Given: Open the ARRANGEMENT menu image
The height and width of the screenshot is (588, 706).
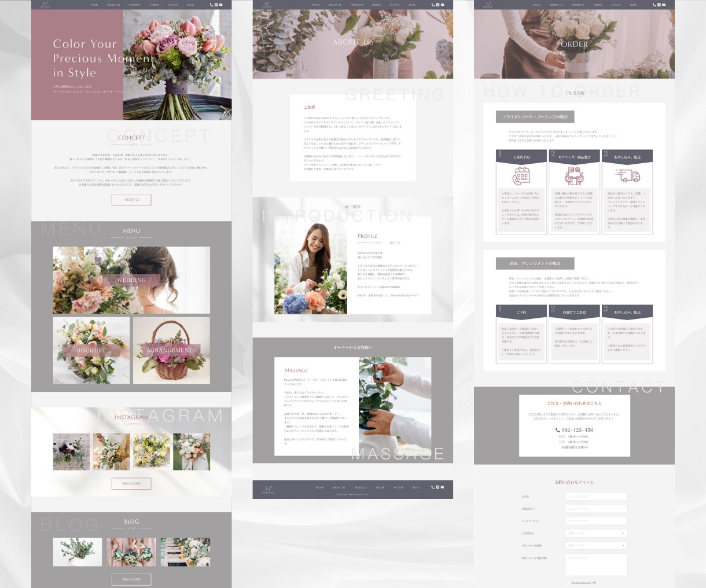Looking at the screenshot, I should (x=171, y=350).
